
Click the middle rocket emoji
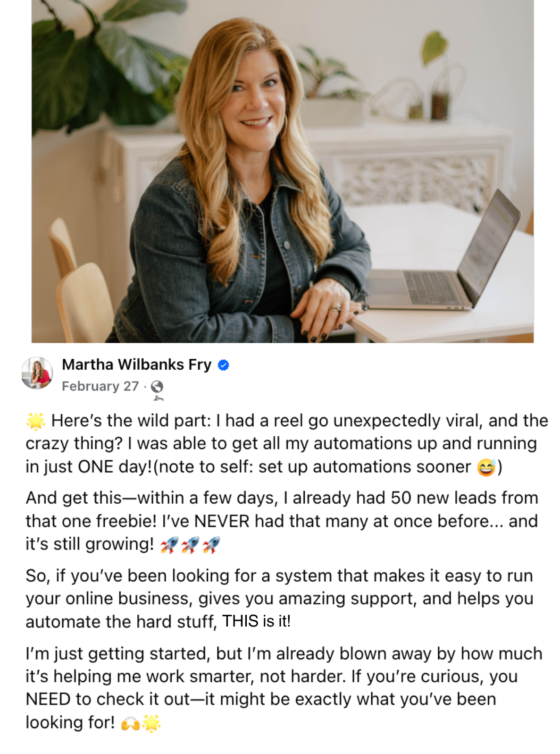coord(190,545)
